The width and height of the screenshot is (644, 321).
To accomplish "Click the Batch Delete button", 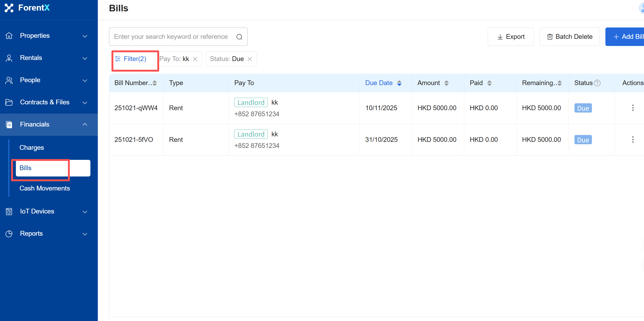I will click(569, 37).
